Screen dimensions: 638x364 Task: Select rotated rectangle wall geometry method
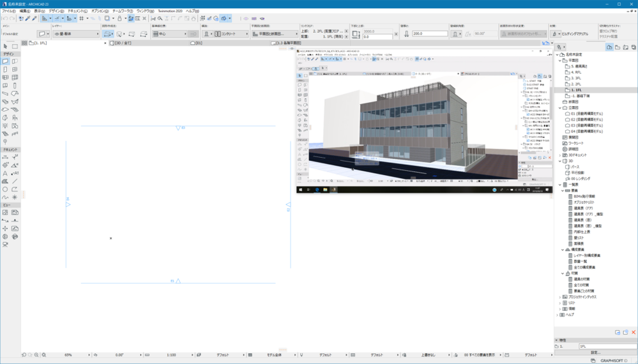pyautogui.click(x=143, y=34)
